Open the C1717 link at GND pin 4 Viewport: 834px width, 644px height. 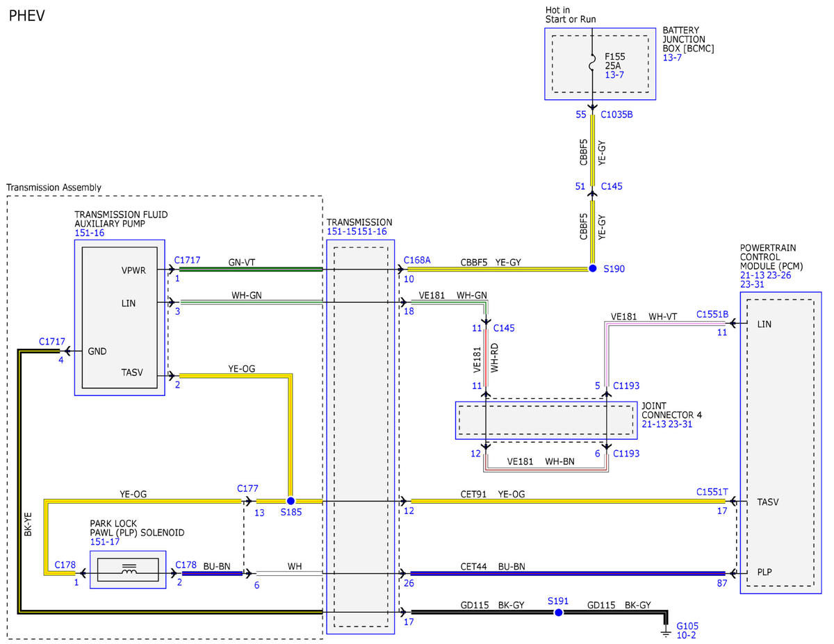pos(52,341)
